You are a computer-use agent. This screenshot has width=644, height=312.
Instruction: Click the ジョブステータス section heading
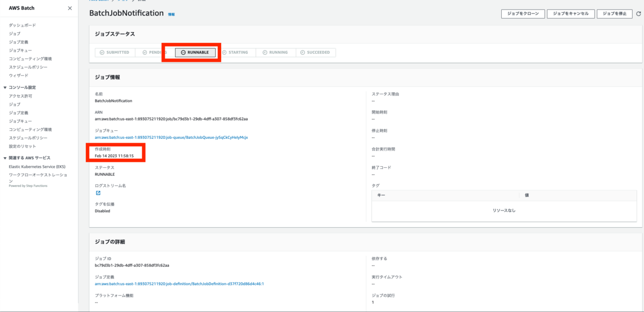[115, 34]
